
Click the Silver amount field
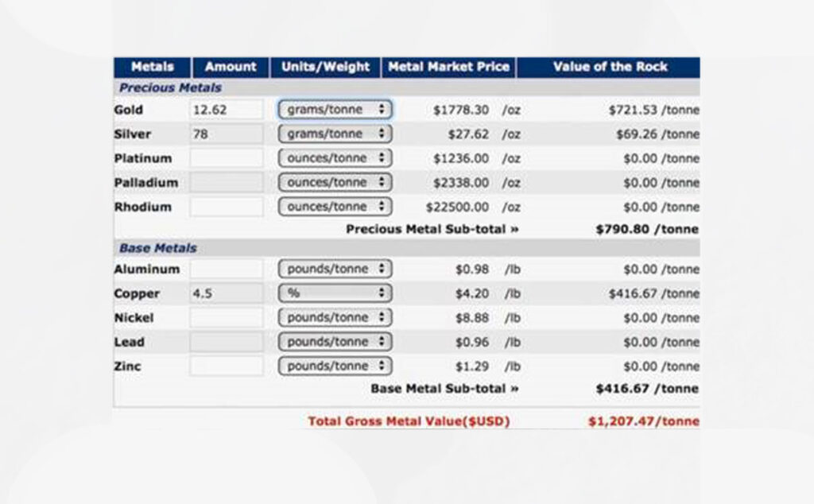[x=226, y=134]
